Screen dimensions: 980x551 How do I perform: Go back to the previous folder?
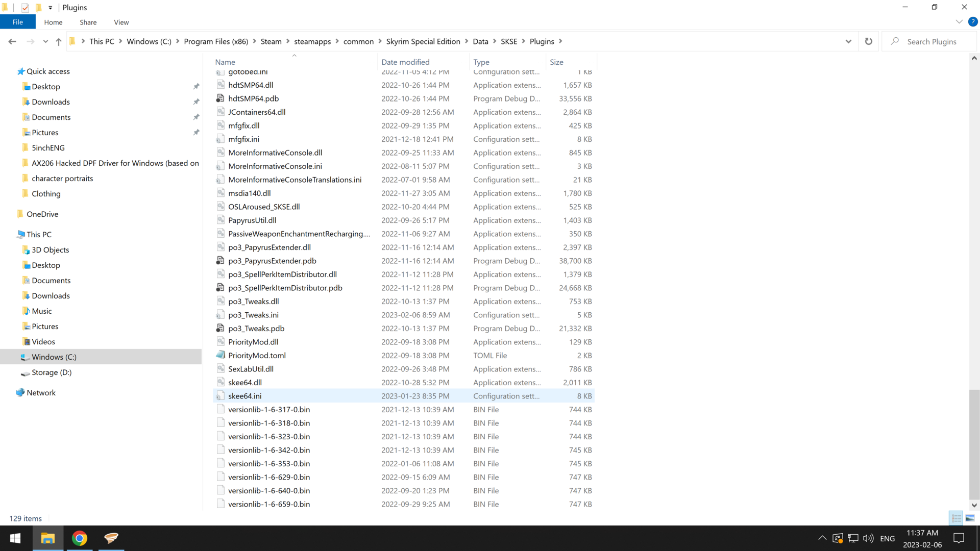[x=12, y=41]
